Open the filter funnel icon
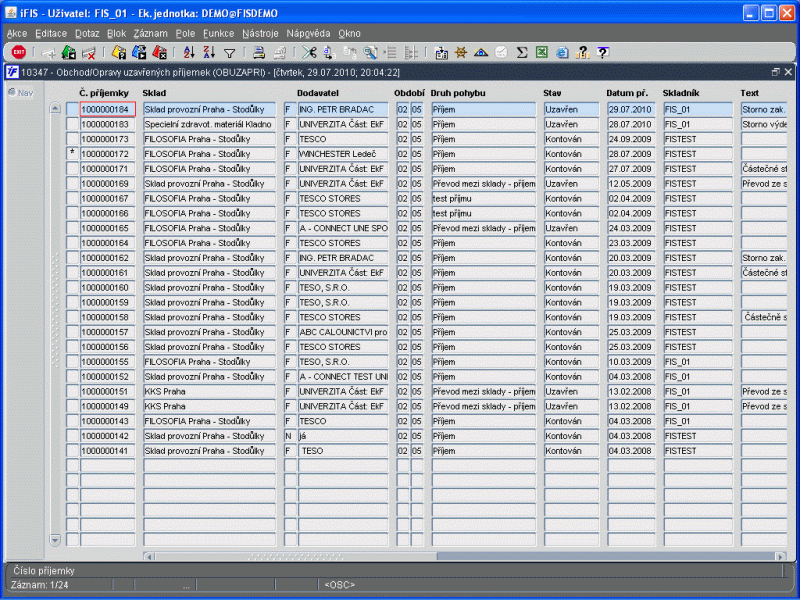Screen dimensions: 800x600 coord(230,53)
